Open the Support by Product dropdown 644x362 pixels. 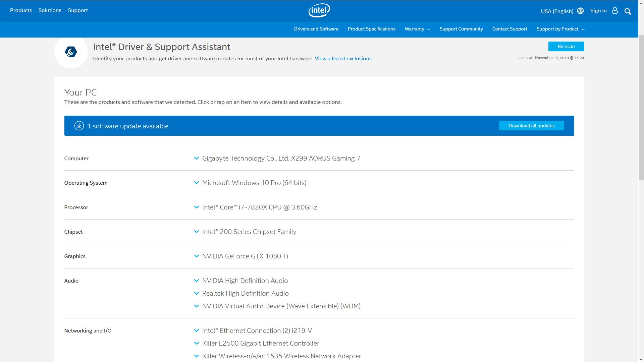[x=560, y=29]
